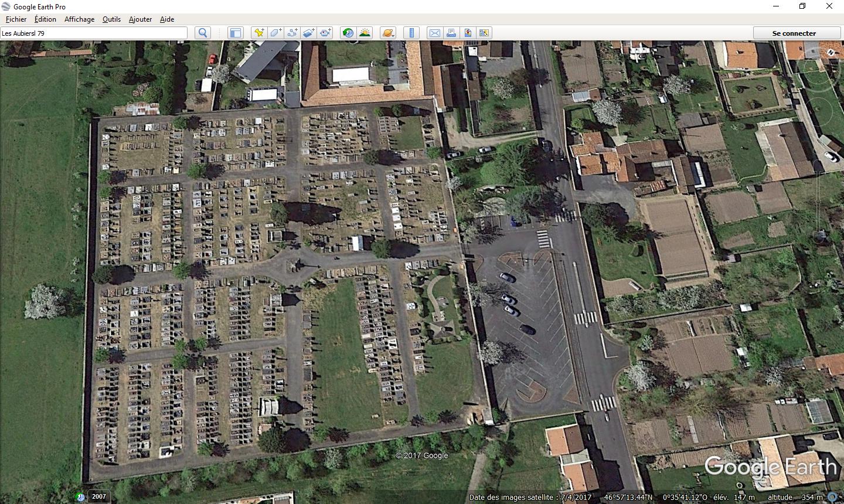Click the élév. 147 m elevation readout
This screenshot has width=844, height=504.
[734, 497]
